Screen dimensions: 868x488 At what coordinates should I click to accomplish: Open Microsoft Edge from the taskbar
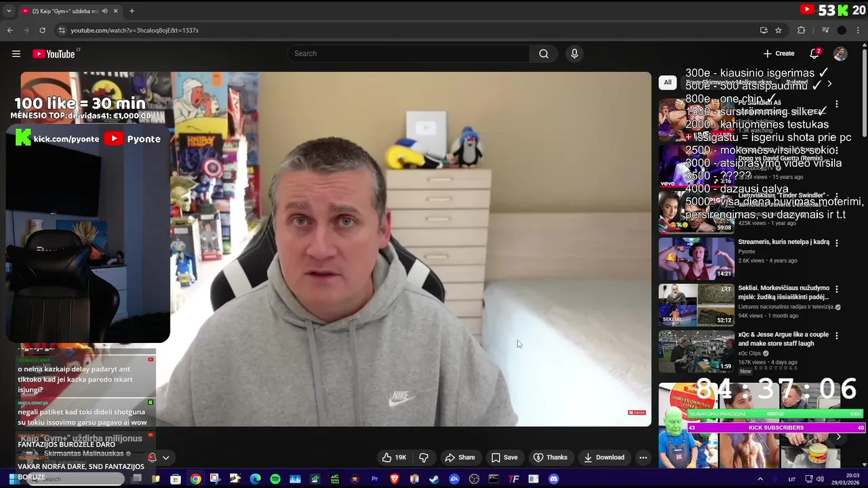pos(255,479)
